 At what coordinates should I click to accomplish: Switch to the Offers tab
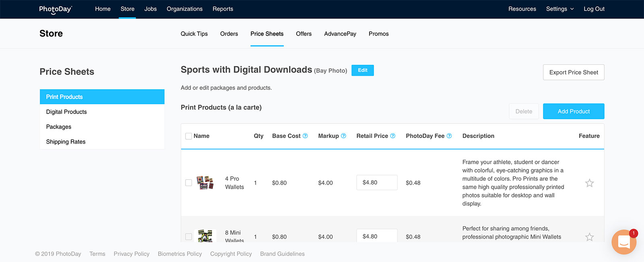(x=304, y=34)
